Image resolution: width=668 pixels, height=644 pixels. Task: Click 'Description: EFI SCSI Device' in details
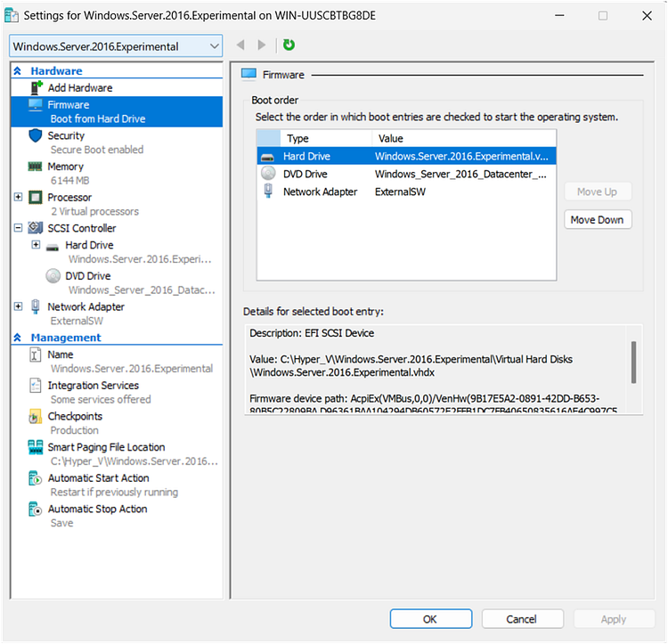pos(312,333)
